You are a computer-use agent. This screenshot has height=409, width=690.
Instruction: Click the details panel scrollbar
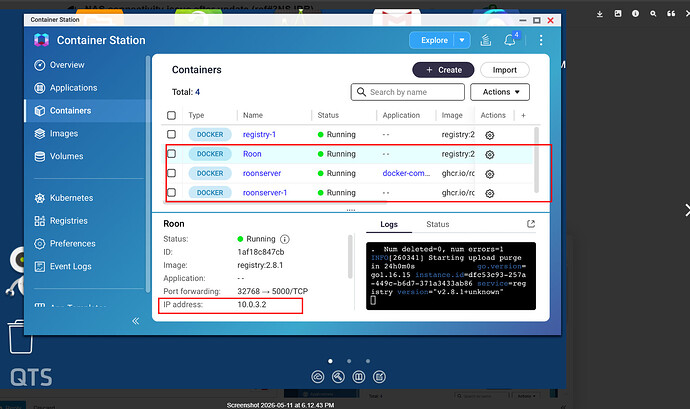350,257
